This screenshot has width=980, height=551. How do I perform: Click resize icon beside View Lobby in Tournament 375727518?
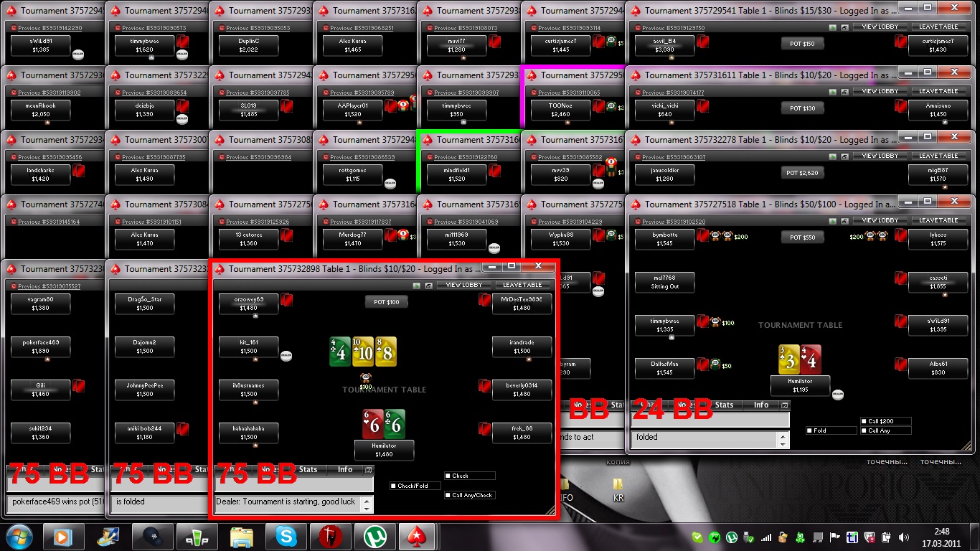[x=844, y=220]
